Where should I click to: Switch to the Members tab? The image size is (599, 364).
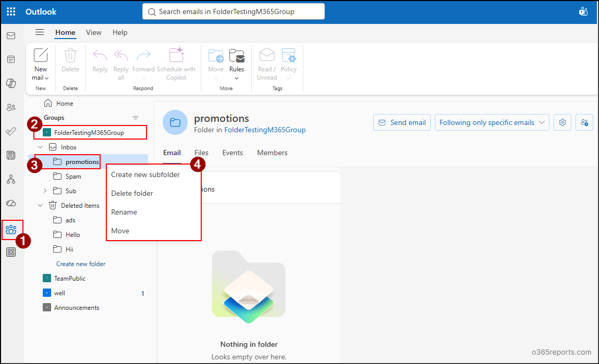(x=272, y=153)
